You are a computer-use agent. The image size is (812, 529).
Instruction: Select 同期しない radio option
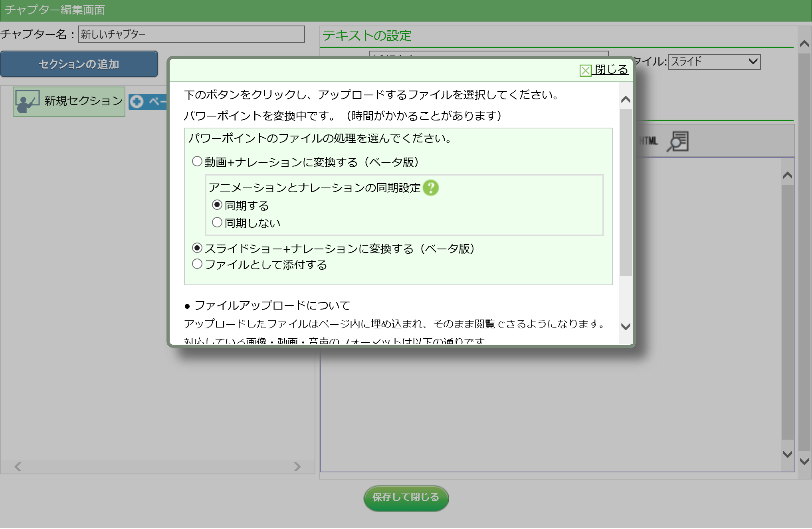point(217,222)
